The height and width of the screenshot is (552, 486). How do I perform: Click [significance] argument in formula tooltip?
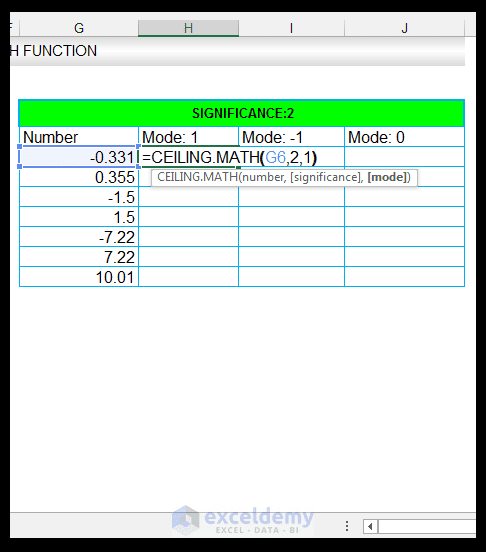(327, 177)
